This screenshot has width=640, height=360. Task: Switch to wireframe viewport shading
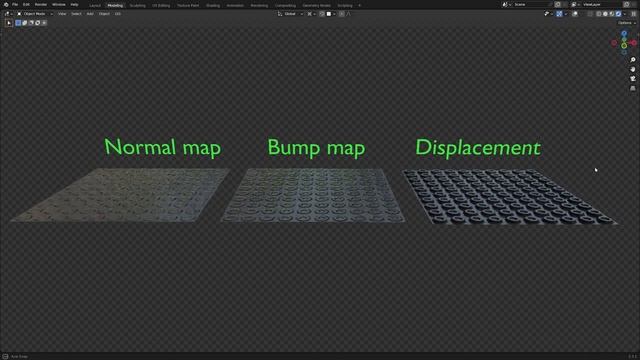click(599, 14)
